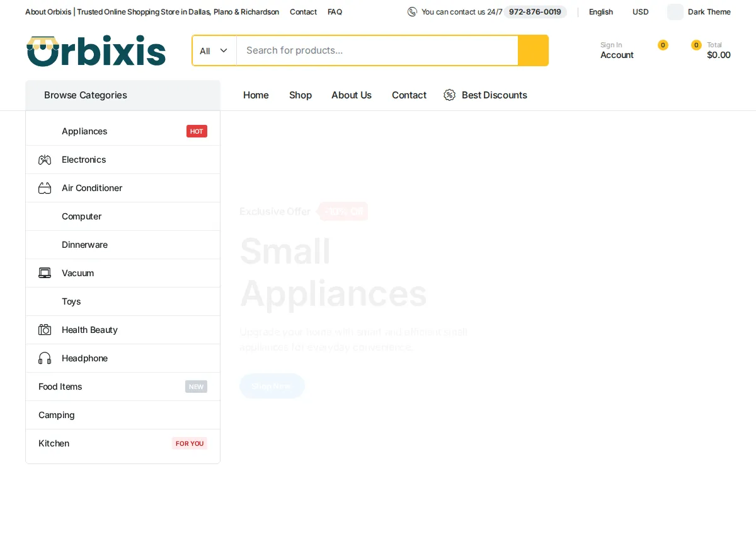Screen dimensions: 756x536
Task: Select the Food Items category
Action: (x=123, y=387)
